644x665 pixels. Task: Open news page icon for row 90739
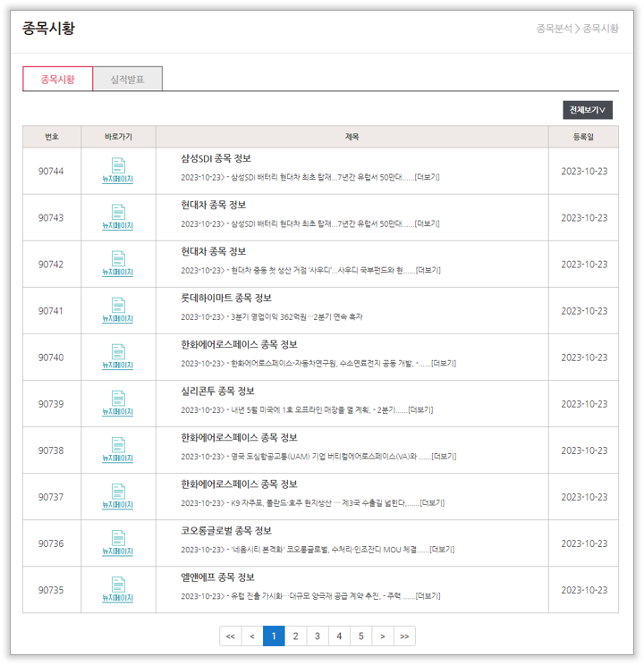point(118,403)
